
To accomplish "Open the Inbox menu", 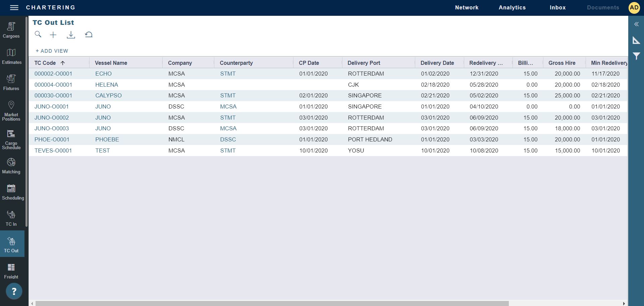I will [x=557, y=7].
